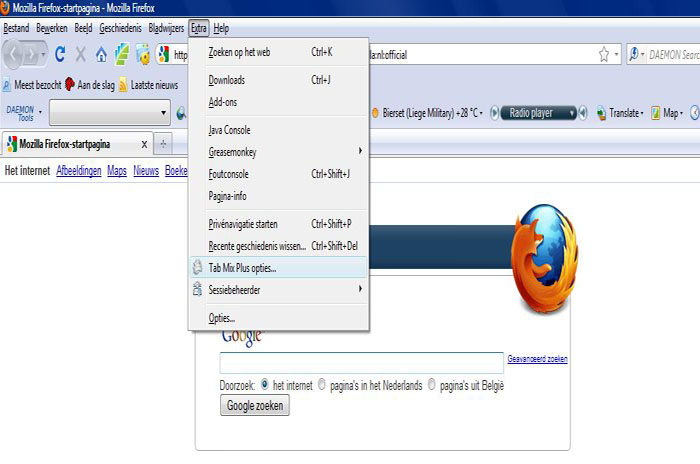700x464 pixels.
Task: Open the address bar history dropdown arrow
Action: 617,54
